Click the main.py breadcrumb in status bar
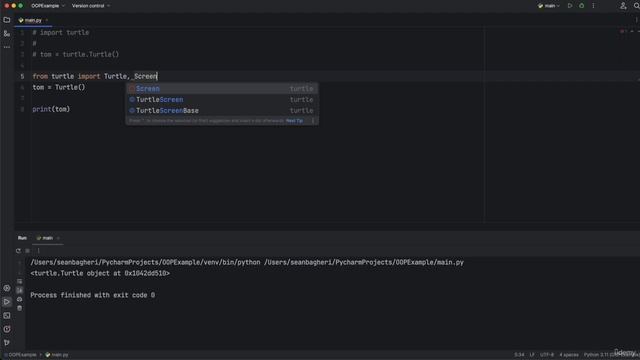 coord(57,355)
